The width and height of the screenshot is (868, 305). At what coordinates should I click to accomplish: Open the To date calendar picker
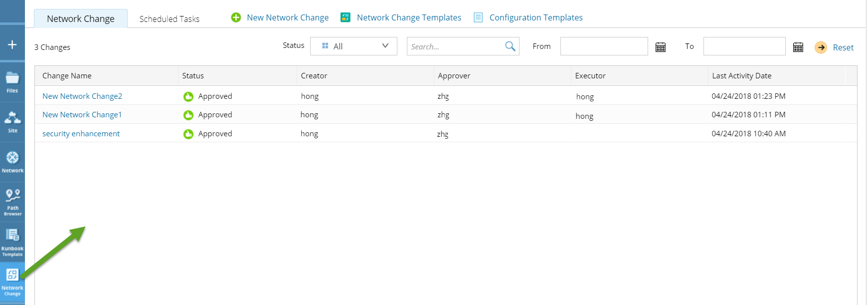tap(798, 47)
